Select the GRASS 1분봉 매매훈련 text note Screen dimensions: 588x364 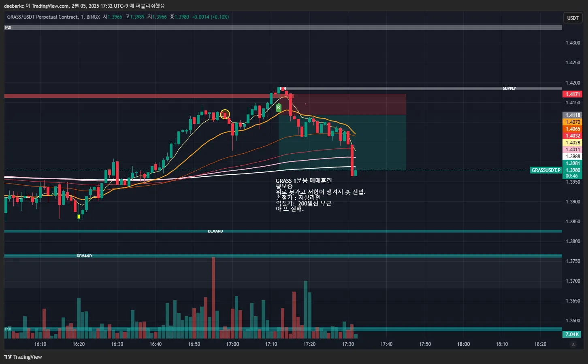click(x=304, y=181)
